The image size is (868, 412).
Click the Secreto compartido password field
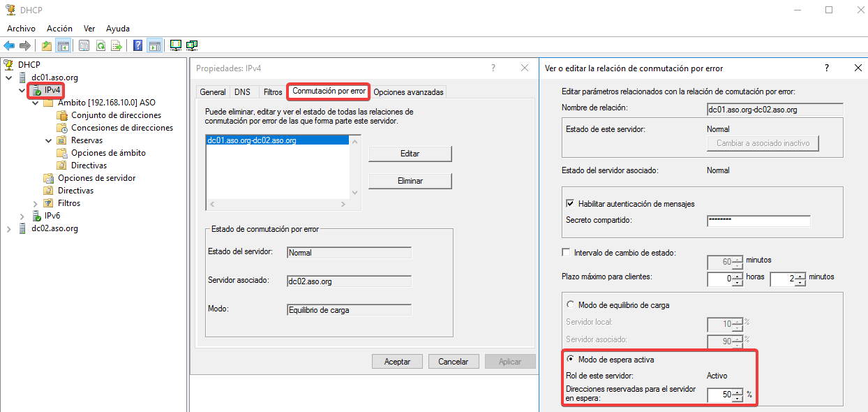coord(758,221)
